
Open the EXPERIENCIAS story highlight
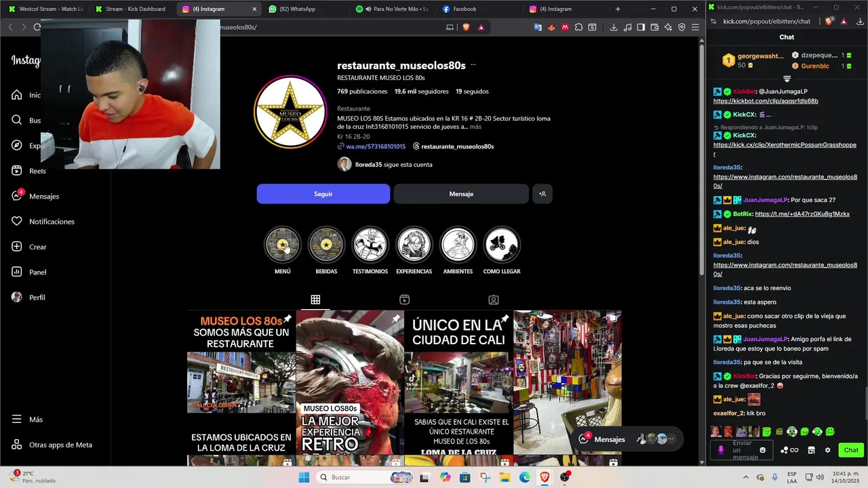[414, 245]
